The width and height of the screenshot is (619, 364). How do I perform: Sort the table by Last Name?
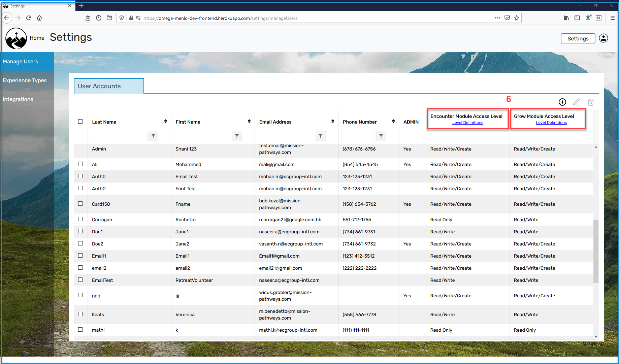[165, 121]
